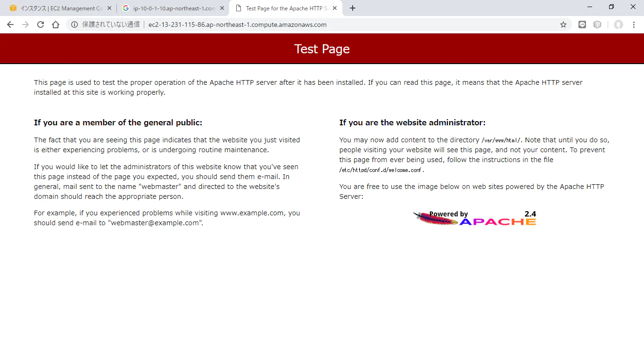Select the Test Page for Apache HTTP Server tab
Screen dimensions: 644x343
pyautogui.click(x=286, y=8)
